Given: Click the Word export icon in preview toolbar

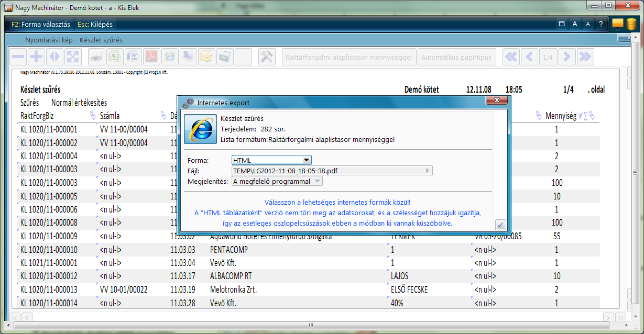Looking at the screenshot, I should (133, 57).
